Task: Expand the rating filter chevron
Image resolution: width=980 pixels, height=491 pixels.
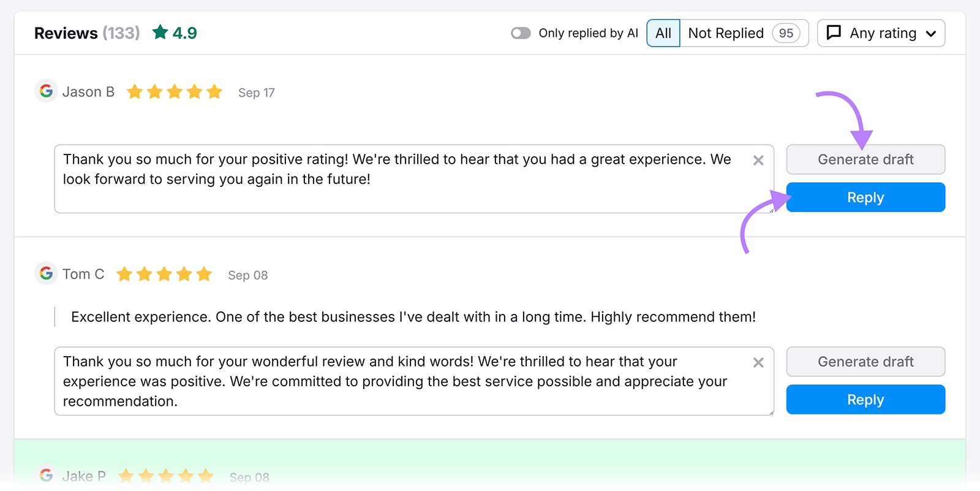Action: pos(931,33)
